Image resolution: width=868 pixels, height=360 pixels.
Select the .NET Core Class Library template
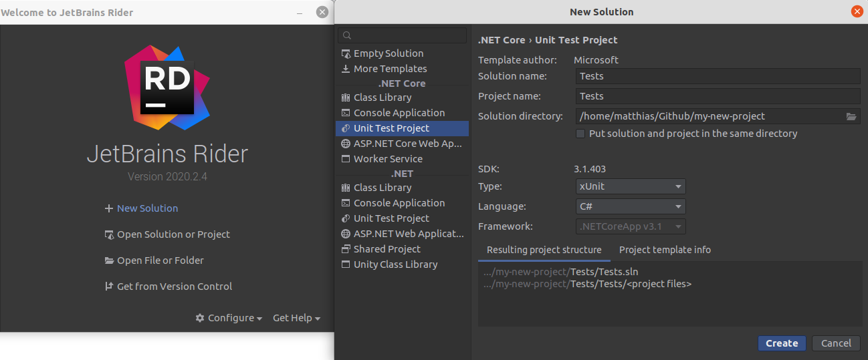(x=402, y=98)
